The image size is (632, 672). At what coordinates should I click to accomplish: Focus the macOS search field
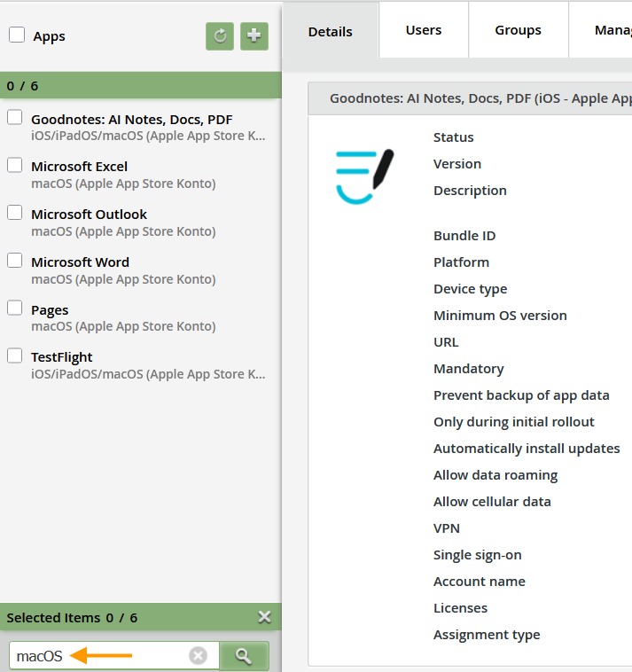pyautogui.click(x=114, y=656)
